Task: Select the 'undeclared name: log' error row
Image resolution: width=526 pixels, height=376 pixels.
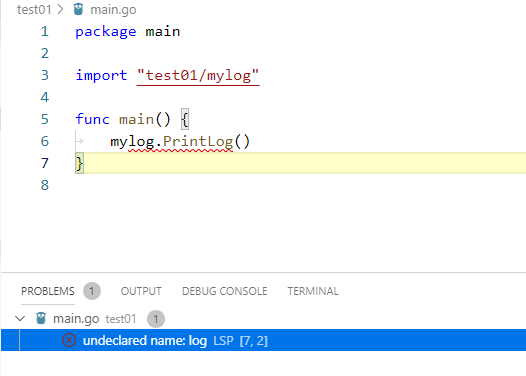Action: tap(263, 340)
